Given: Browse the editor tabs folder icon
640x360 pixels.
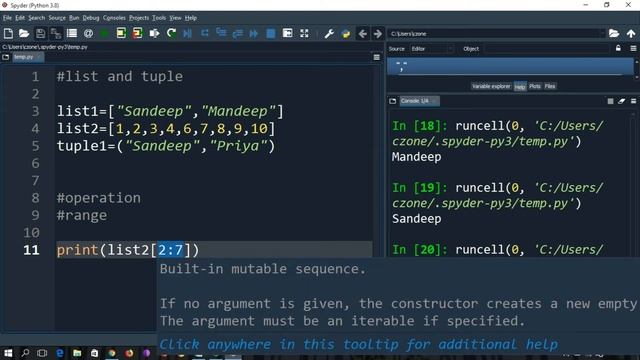Looking at the screenshot, I should point(5,57).
